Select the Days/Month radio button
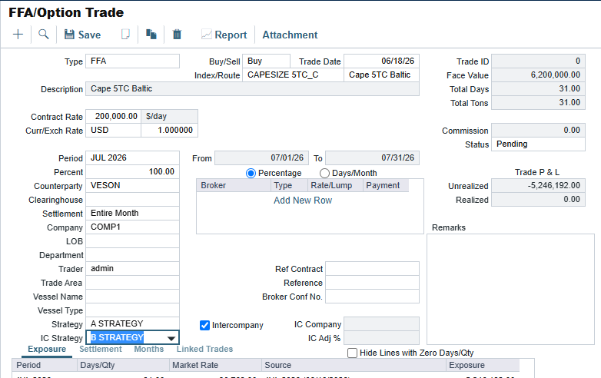The height and width of the screenshot is (378, 601). point(324,173)
